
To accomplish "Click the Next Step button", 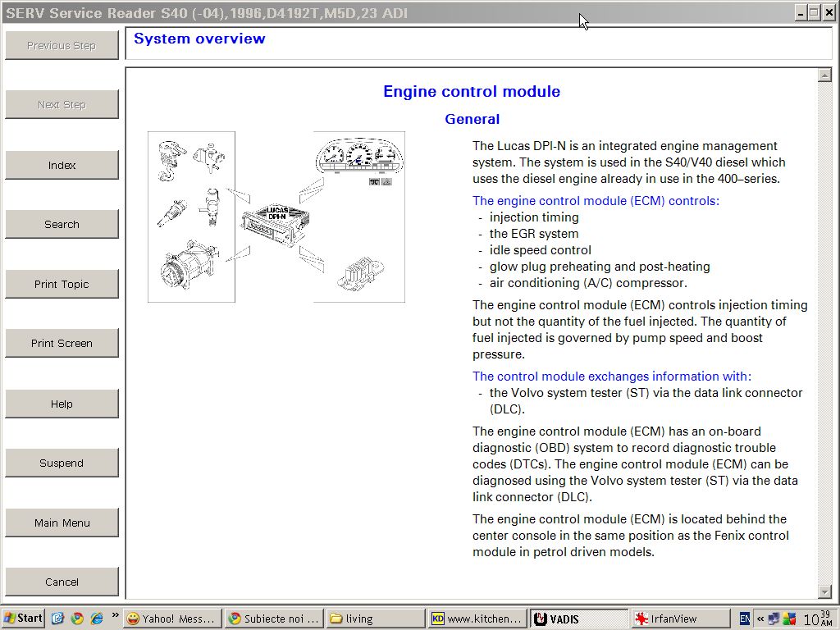I will pyautogui.click(x=62, y=104).
